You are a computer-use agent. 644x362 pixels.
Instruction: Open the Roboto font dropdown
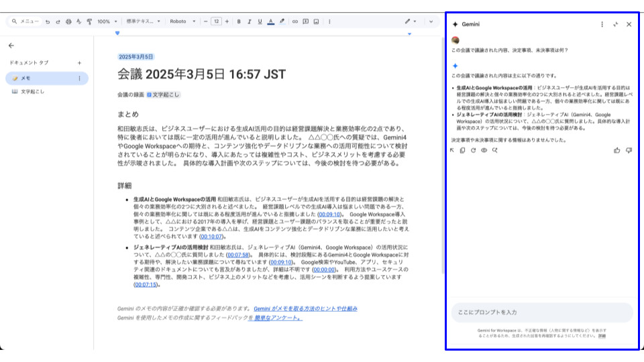(x=182, y=21)
